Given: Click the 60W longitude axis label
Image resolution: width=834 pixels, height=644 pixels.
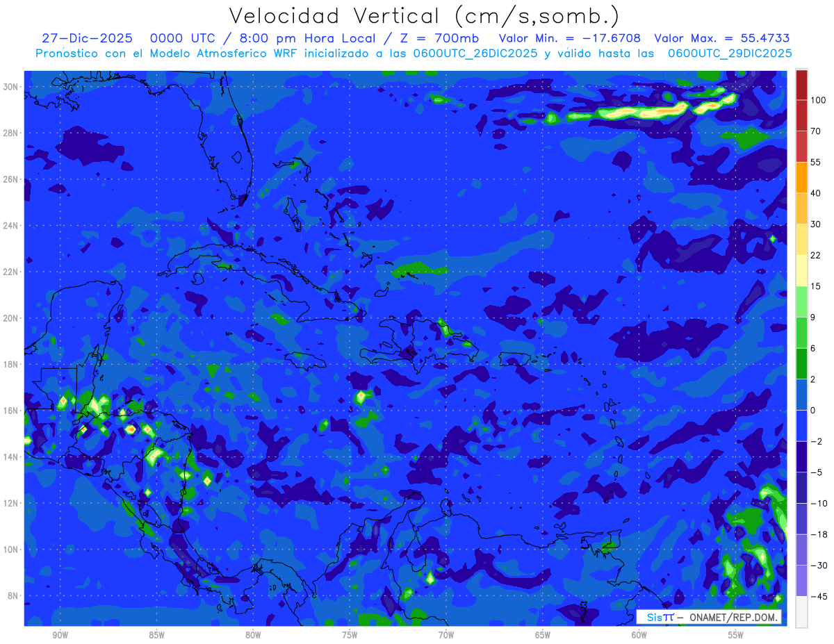Looking at the screenshot, I should point(639,636).
